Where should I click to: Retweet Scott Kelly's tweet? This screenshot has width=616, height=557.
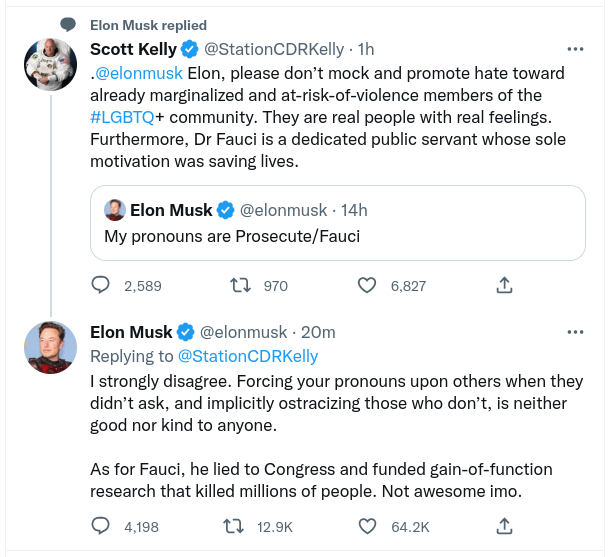pyautogui.click(x=240, y=285)
